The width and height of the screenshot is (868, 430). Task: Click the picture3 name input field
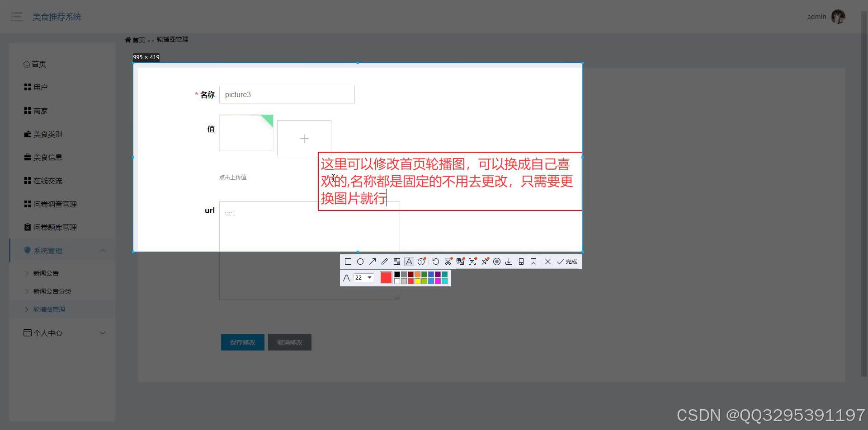tap(287, 94)
